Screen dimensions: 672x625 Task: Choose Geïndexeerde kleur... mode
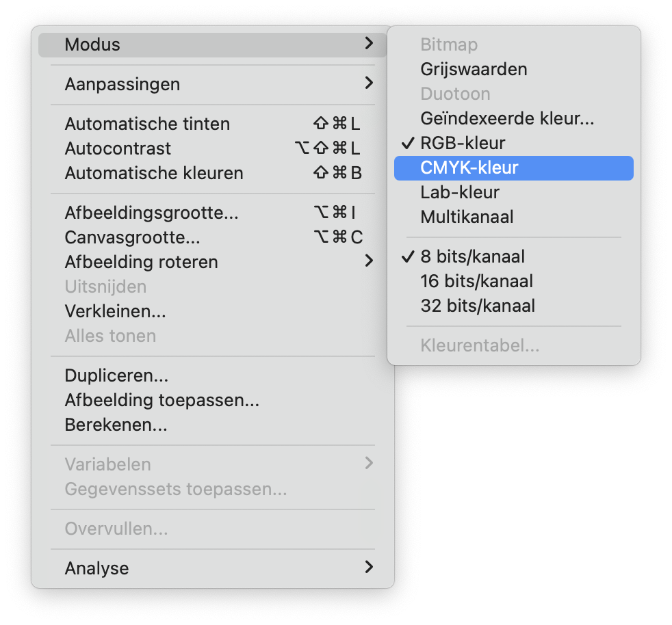coord(507,118)
